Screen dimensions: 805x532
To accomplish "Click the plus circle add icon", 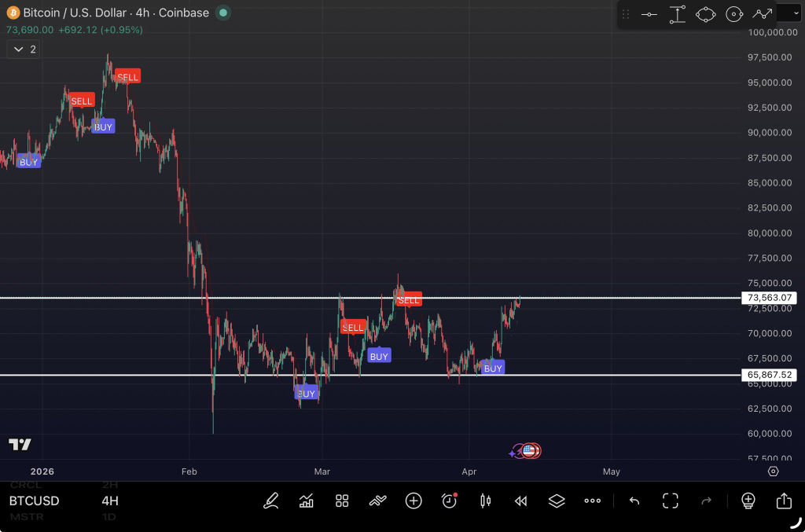I will click(x=414, y=501).
